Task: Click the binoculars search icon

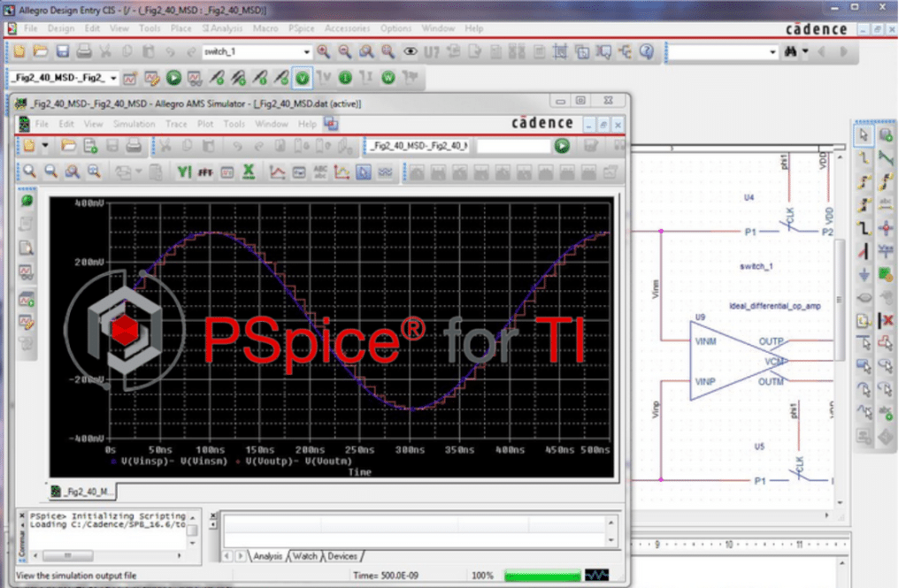Action: pos(791,52)
